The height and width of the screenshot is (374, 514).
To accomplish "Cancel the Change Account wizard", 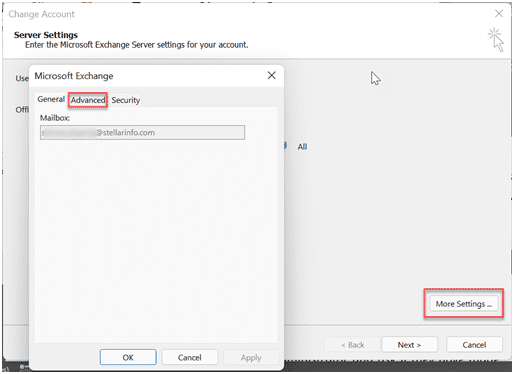I will click(x=474, y=345).
